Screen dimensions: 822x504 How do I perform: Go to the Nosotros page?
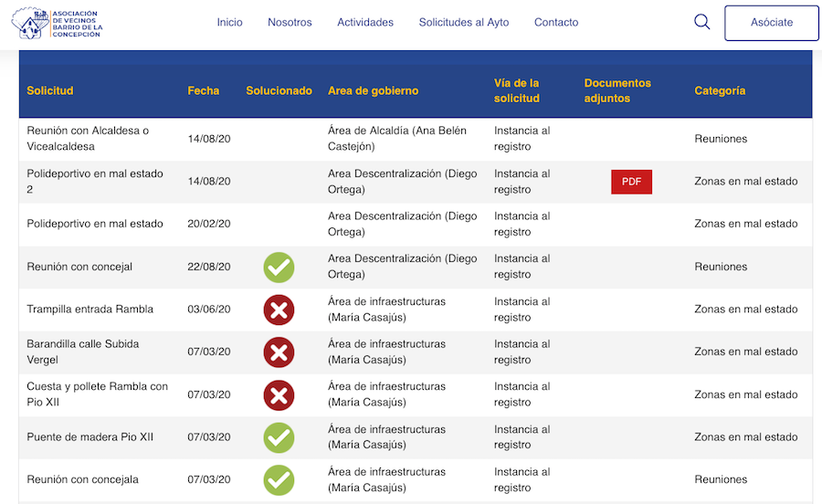coord(290,23)
